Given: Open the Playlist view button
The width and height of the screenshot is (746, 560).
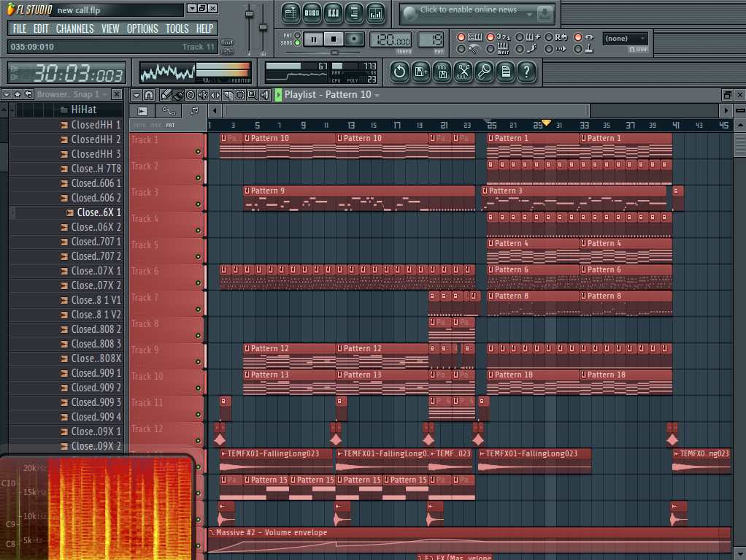Looking at the screenshot, I should [x=291, y=13].
